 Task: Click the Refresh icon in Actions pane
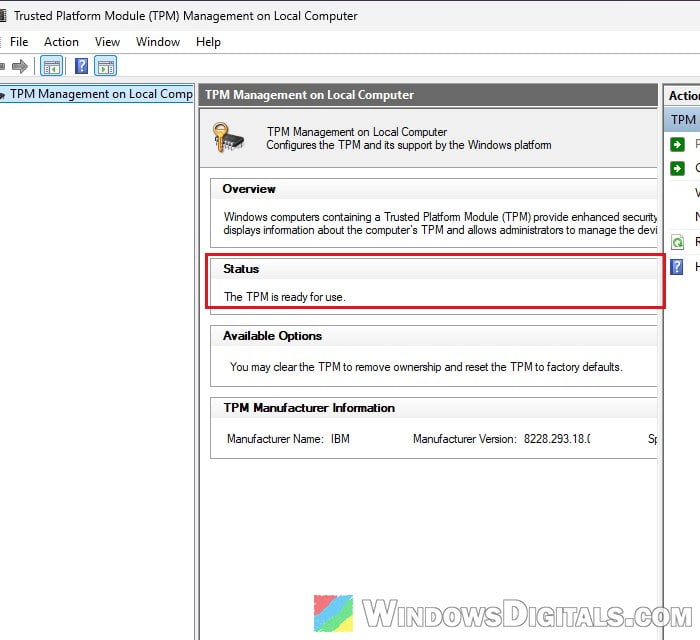[677, 242]
